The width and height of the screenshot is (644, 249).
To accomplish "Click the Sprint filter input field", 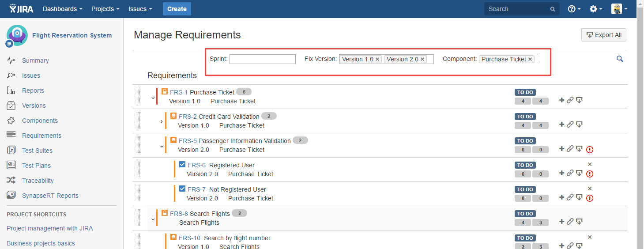I will coord(263,59).
